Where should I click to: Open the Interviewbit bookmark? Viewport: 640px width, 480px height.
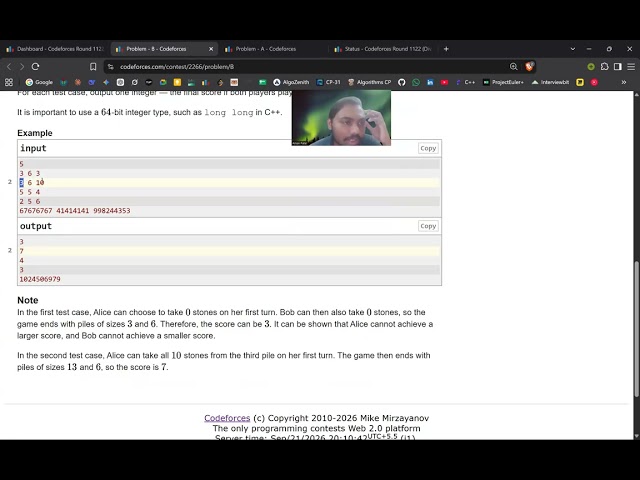(x=550, y=82)
